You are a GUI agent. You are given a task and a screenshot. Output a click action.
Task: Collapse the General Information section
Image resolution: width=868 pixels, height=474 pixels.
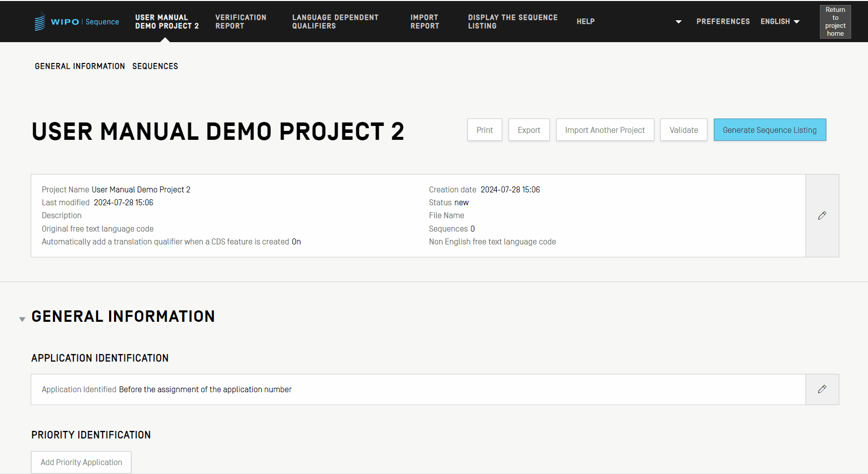pyautogui.click(x=22, y=319)
